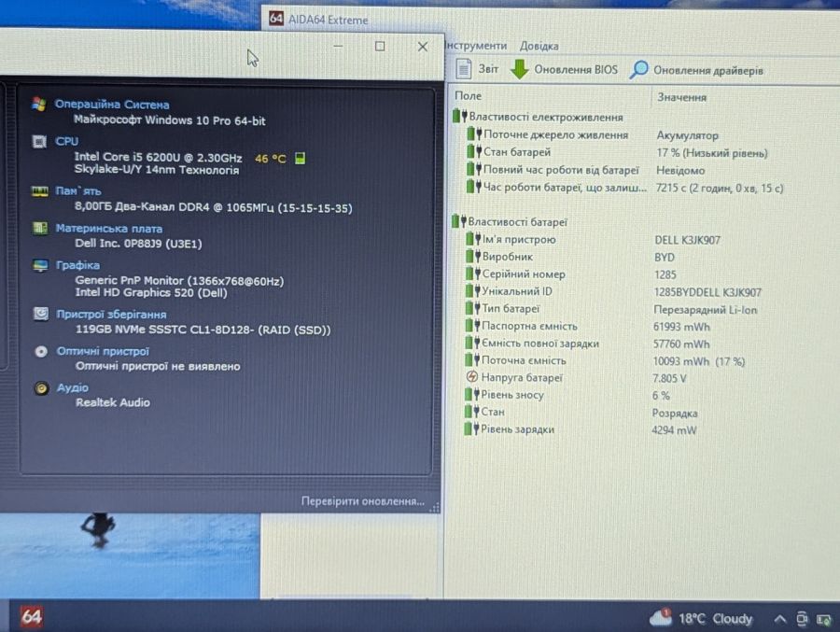Click the AIDA64 taskbar icon

(31, 616)
